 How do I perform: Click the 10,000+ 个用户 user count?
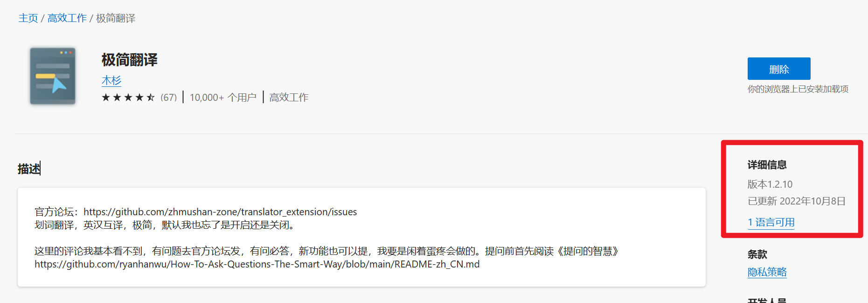[223, 97]
